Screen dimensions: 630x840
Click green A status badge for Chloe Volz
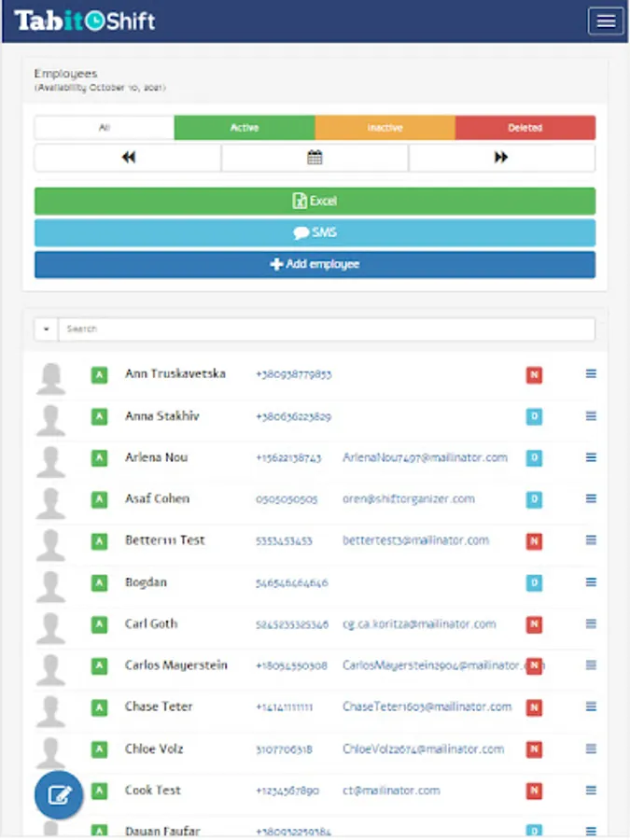coord(99,749)
